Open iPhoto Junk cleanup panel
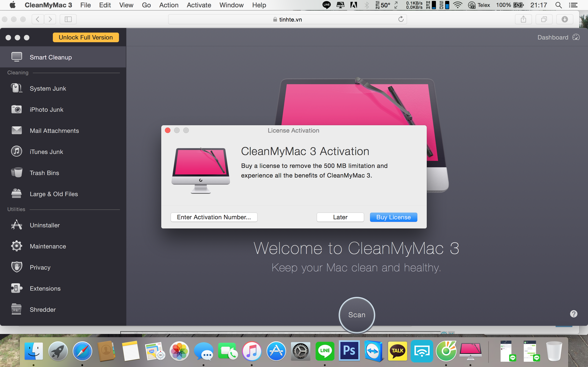Screen dimensions: 588x367 pos(47,109)
